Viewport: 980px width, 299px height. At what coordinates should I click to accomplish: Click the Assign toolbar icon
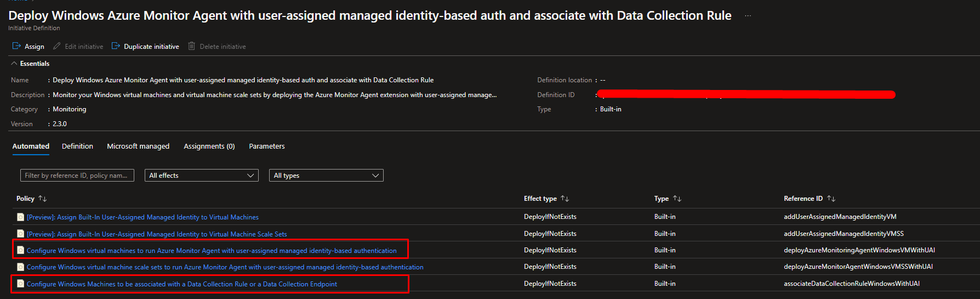click(16, 46)
